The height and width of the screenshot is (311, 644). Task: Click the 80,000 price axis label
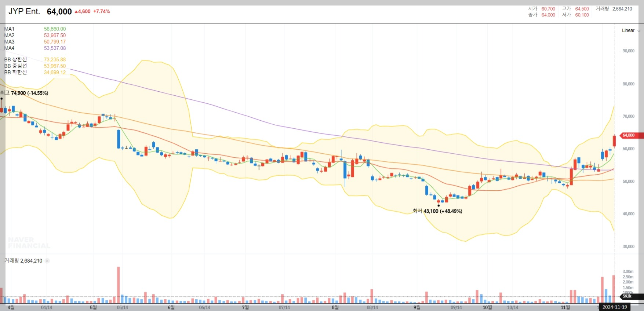pyautogui.click(x=629, y=84)
